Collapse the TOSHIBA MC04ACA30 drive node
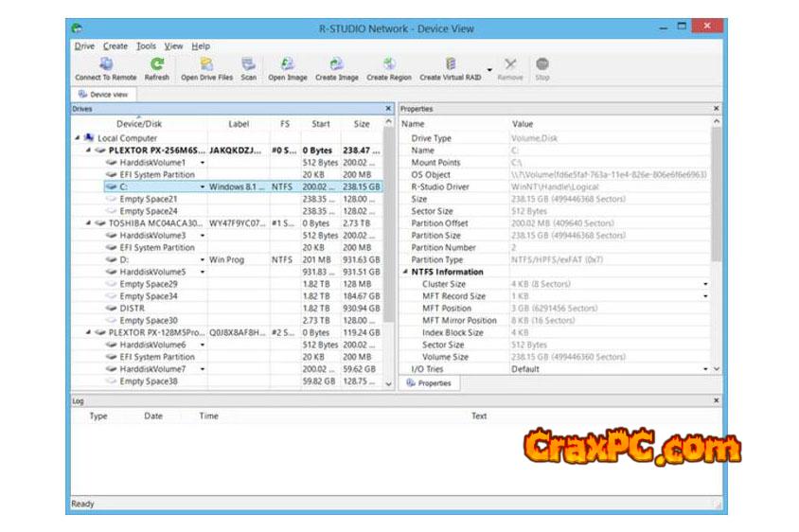 tap(88, 223)
